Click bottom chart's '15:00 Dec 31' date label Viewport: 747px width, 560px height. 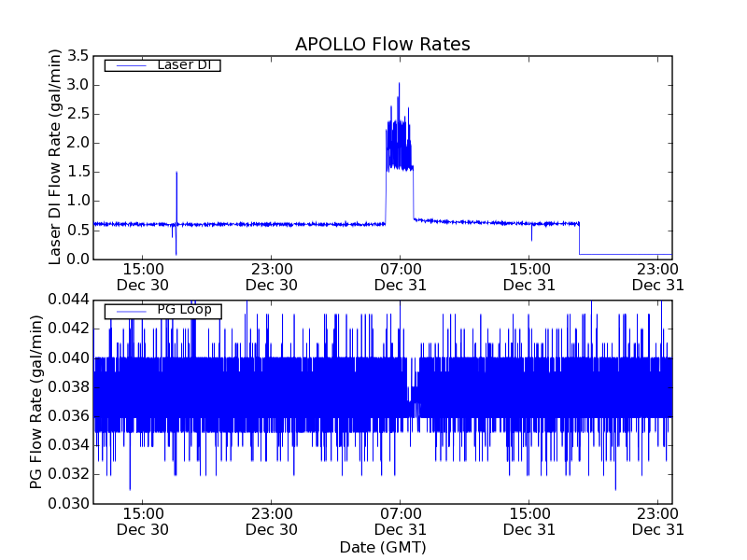coord(529,522)
